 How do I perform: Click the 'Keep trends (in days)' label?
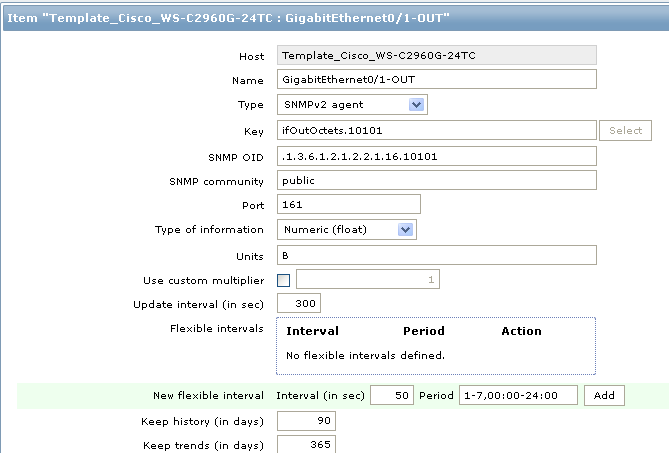tap(203, 446)
